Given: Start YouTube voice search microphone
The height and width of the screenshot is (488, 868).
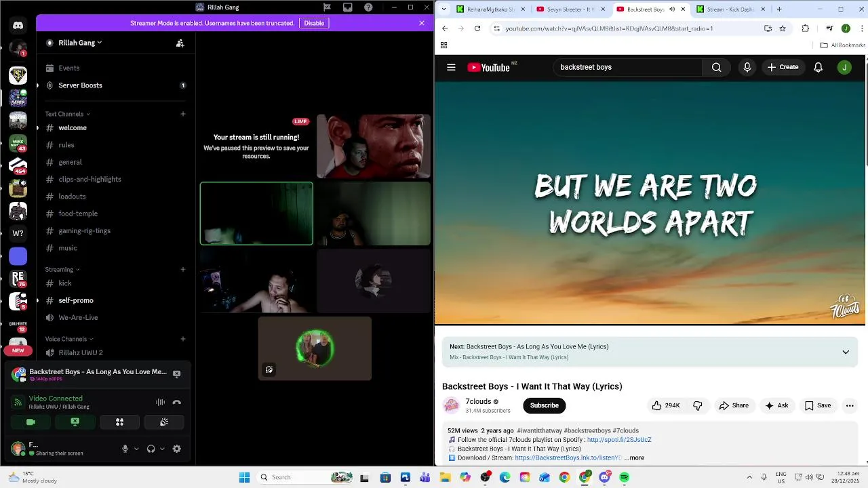Looking at the screenshot, I should click(747, 67).
